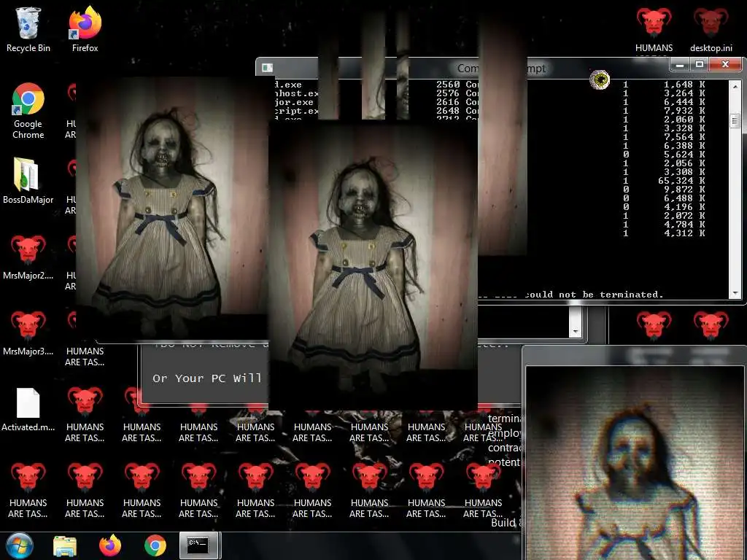This screenshot has height=560, width=747.
Task: Select the HUMANS icon beside desktop.ini
Action: pos(654,29)
